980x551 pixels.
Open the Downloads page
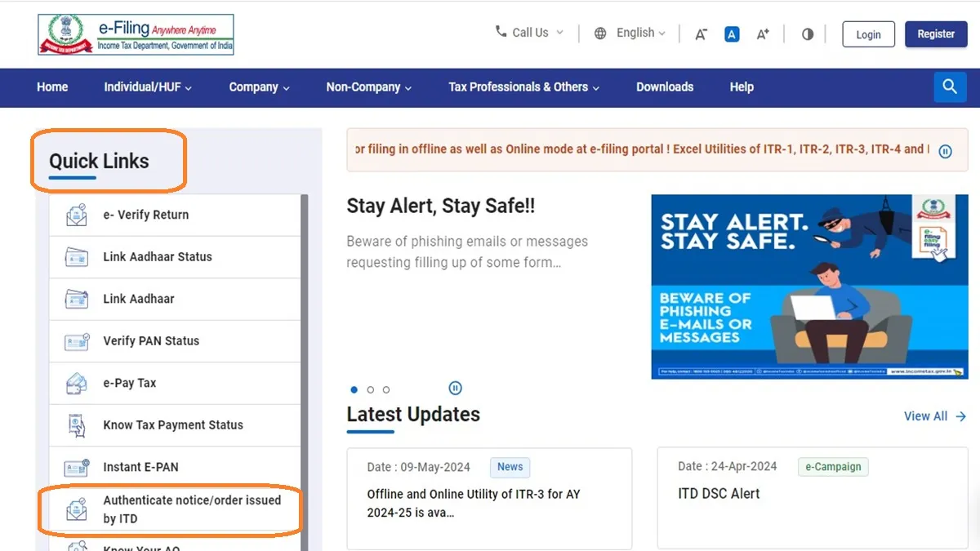[x=665, y=87]
